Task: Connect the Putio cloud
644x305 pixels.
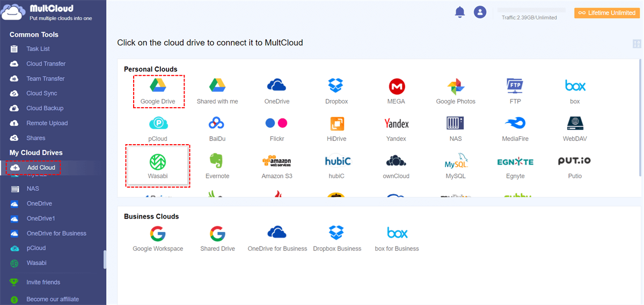Action: pos(575,166)
